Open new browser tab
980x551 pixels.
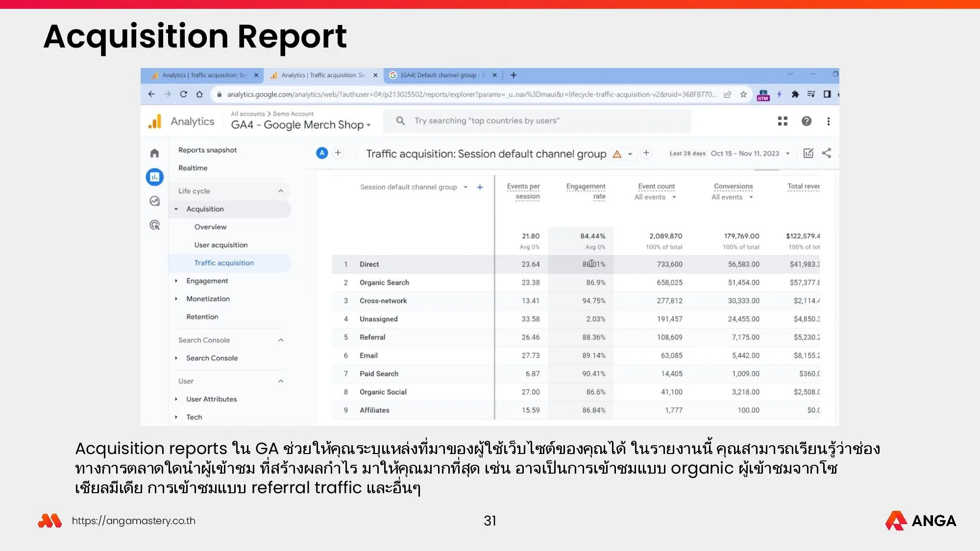(514, 75)
